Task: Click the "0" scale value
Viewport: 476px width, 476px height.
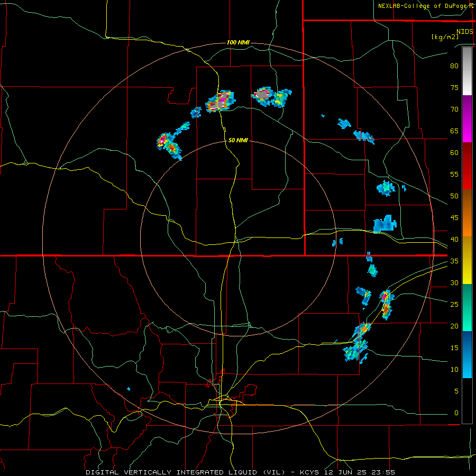Action: coord(456,413)
